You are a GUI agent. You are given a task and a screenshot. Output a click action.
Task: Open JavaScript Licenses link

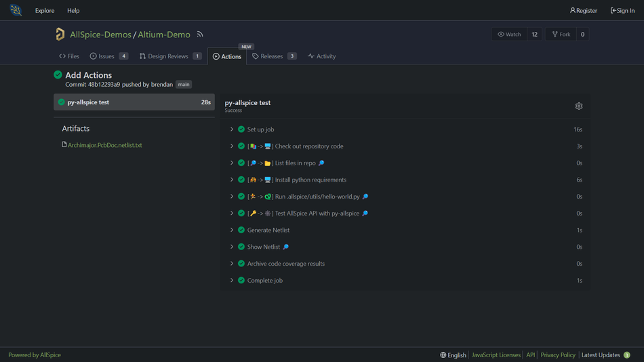[x=496, y=355]
